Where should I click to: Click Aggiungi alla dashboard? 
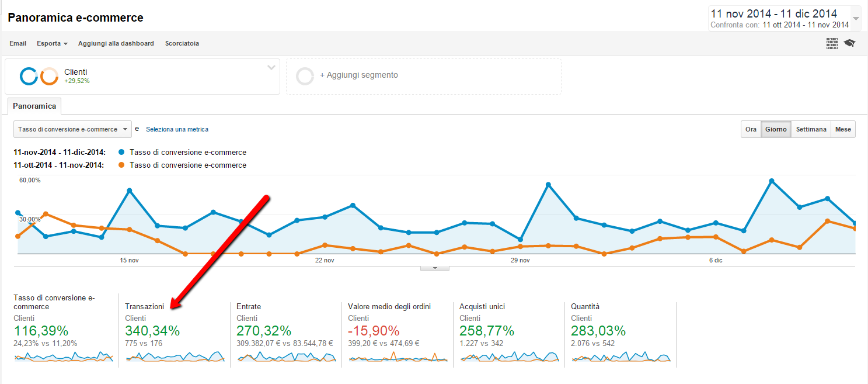click(x=116, y=43)
